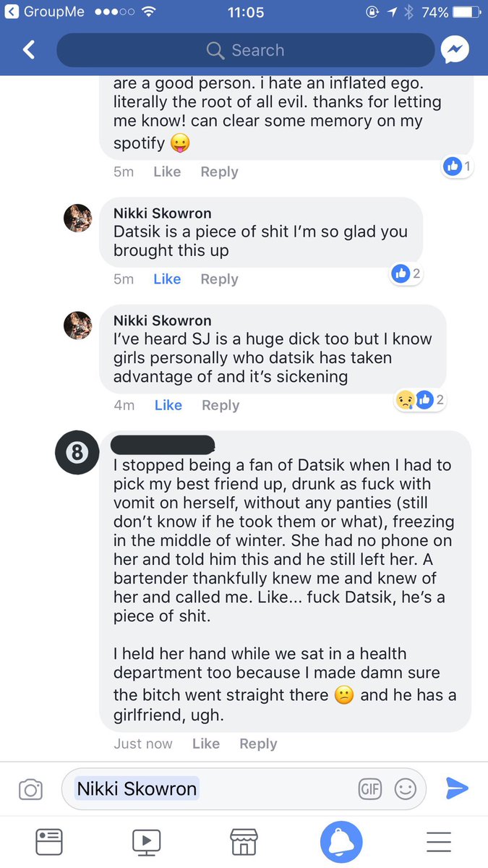Go back using the left chevron arrow
Viewport: 488px width, 868px height.
pos(29,50)
